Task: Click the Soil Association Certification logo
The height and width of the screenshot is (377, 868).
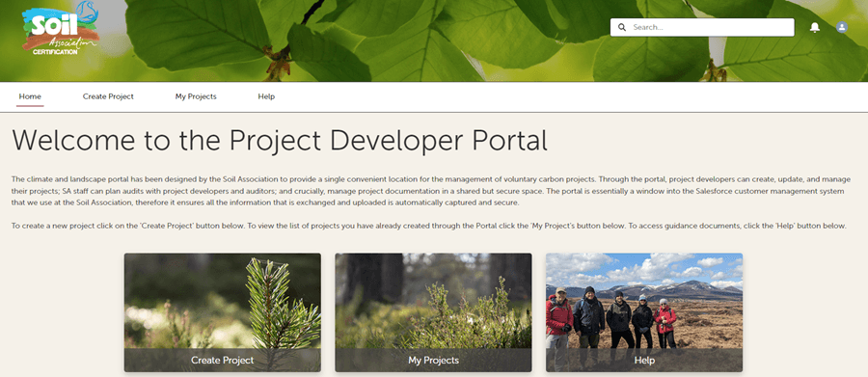Action: point(61,28)
